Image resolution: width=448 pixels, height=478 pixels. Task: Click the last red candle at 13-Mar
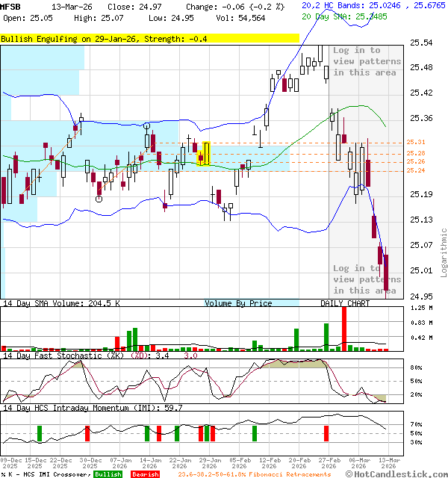point(386,276)
